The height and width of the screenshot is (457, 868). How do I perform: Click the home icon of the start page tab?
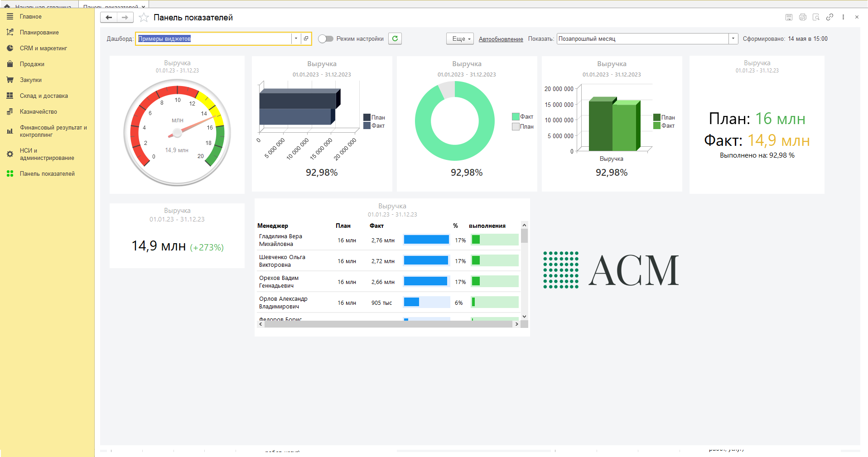[7, 6]
